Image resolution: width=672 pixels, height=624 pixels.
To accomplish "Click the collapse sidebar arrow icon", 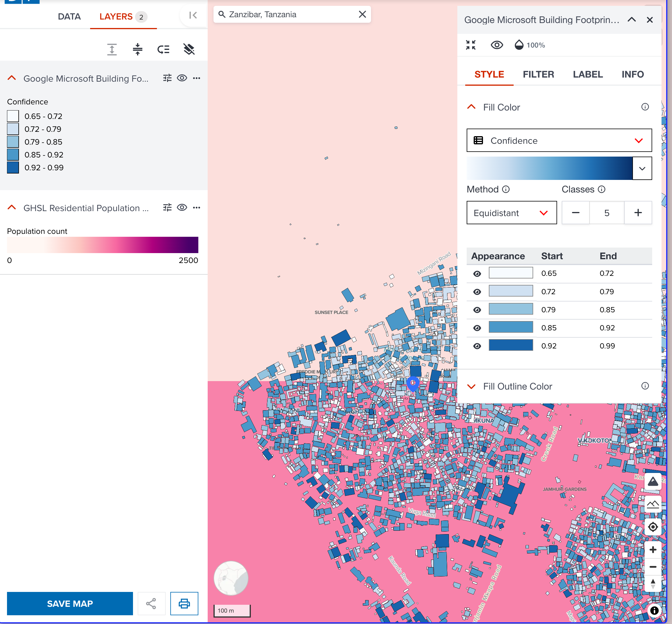I will coord(192,15).
